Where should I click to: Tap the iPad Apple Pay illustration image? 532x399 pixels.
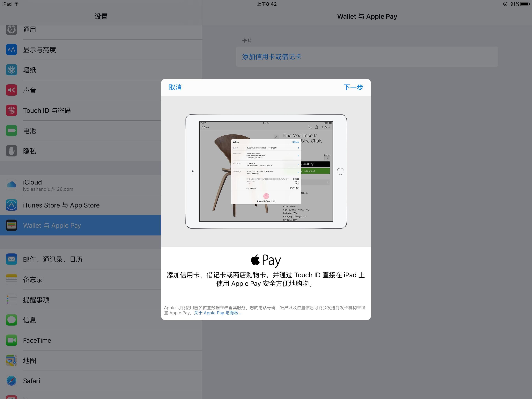266,171
